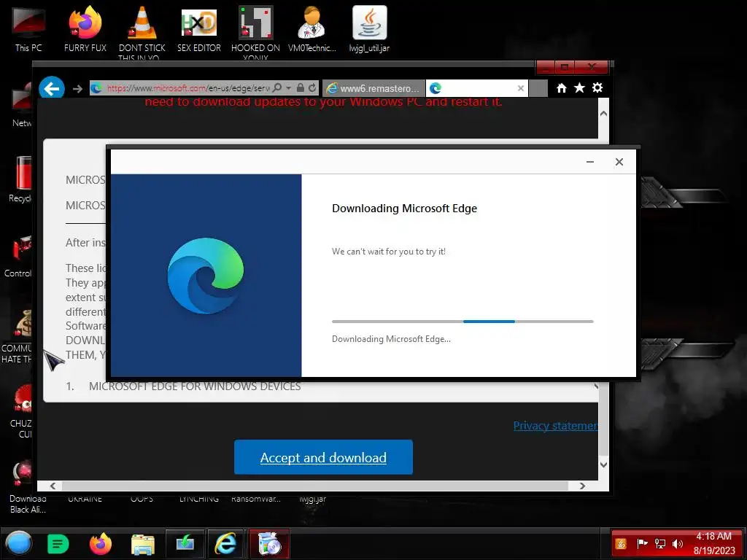
Task: Open File Explorer from the taskbar
Action: click(142, 544)
